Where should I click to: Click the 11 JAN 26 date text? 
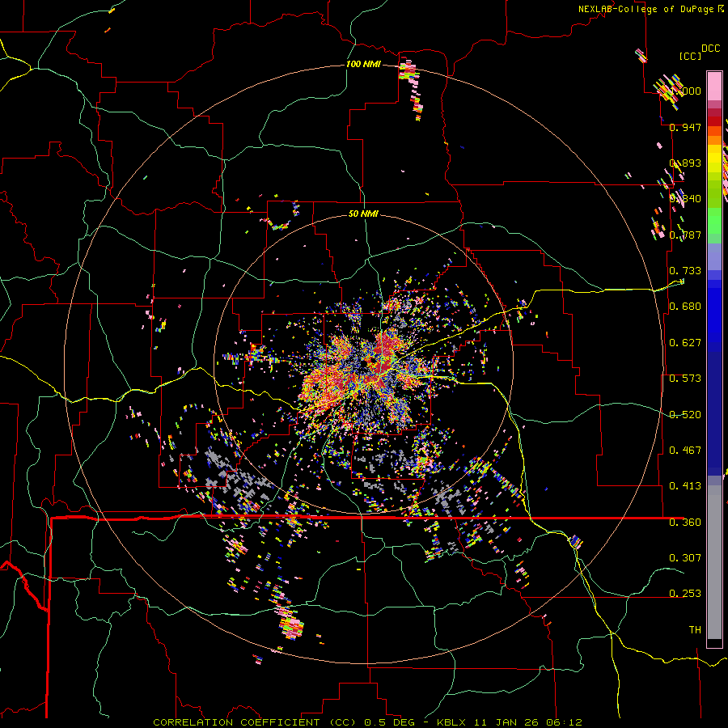506,722
